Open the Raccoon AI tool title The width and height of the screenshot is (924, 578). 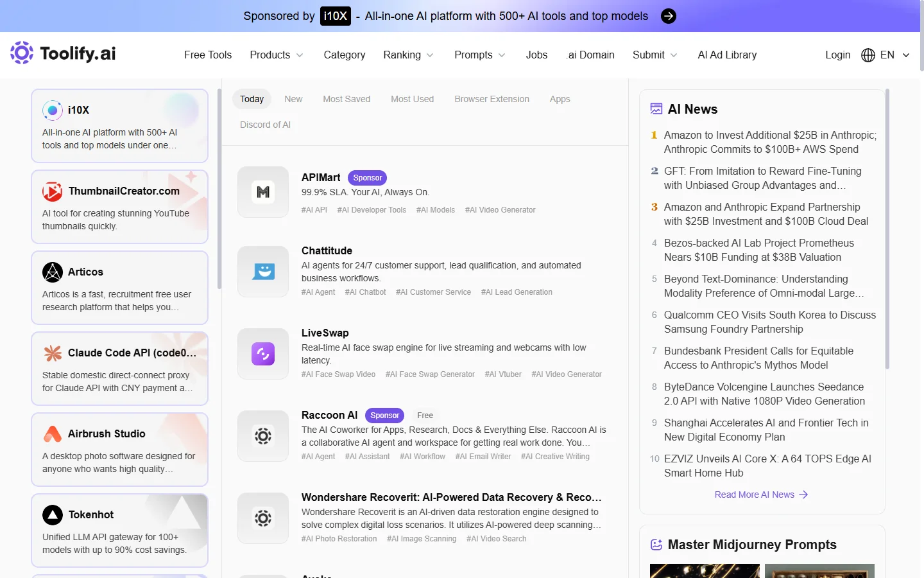330,415
